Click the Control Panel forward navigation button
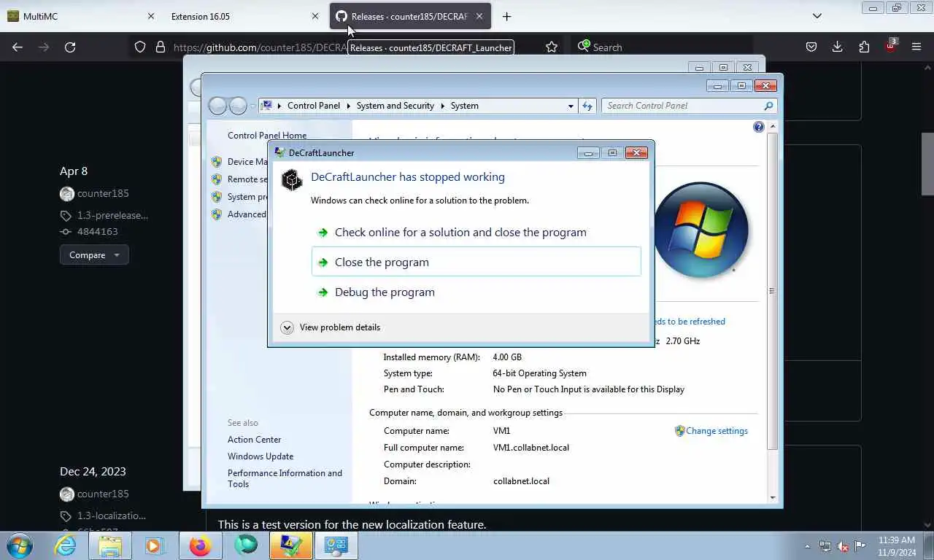 point(238,106)
